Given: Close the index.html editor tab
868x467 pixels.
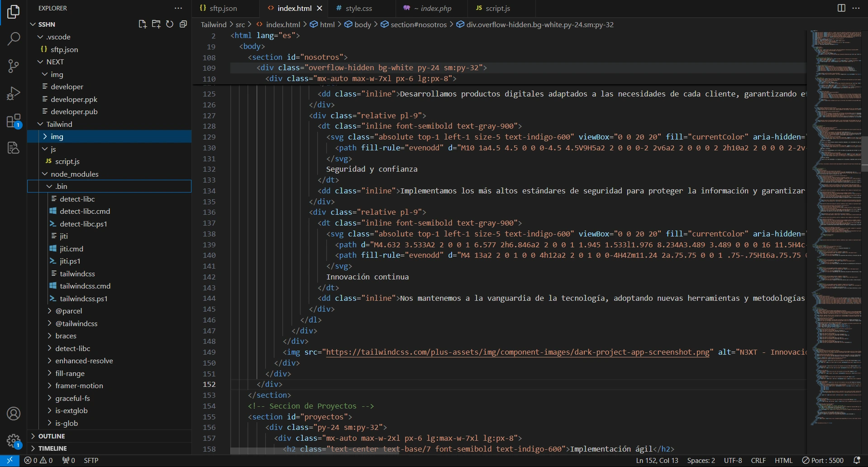Looking at the screenshot, I should point(320,8).
